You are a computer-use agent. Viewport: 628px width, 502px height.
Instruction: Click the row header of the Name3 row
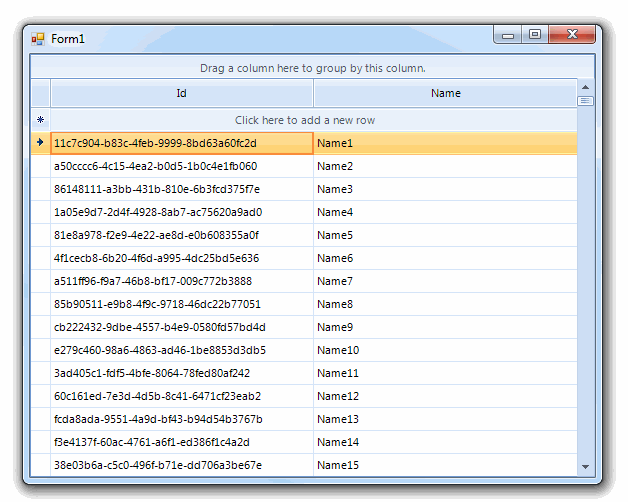tap(40, 189)
